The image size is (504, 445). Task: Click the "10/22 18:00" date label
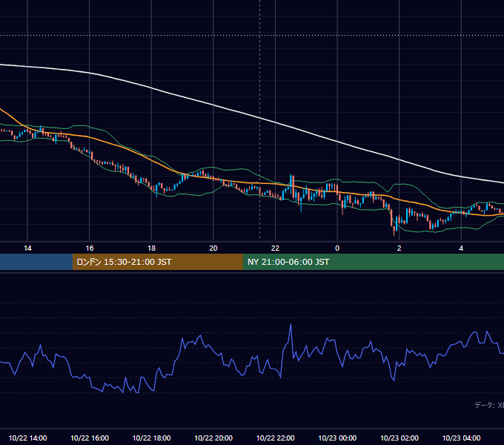click(151, 438)
